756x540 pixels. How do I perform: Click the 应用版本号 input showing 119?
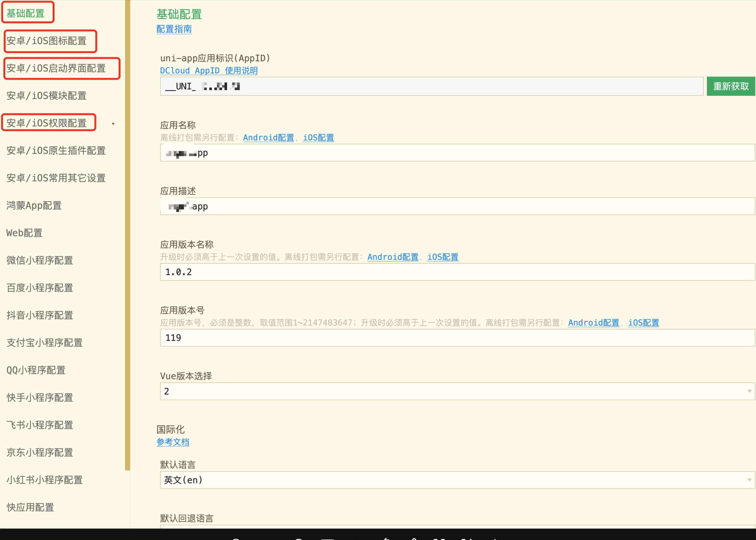coord(457,338)
